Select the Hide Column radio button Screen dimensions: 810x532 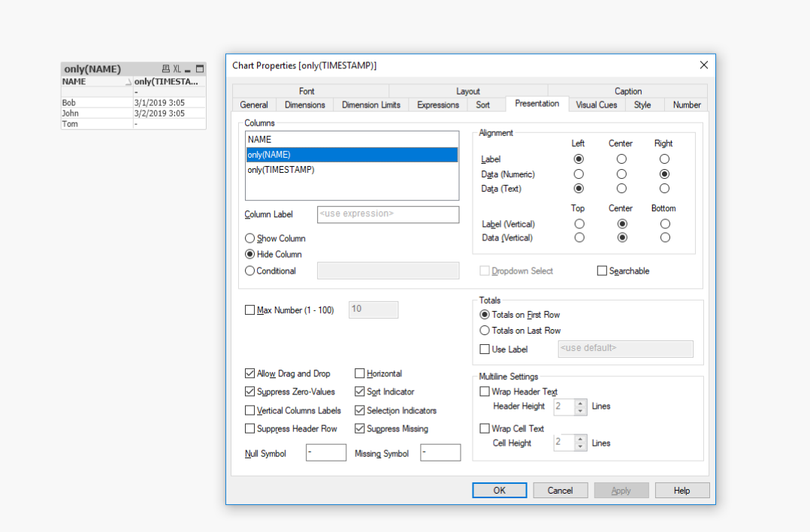click(250, 254)
